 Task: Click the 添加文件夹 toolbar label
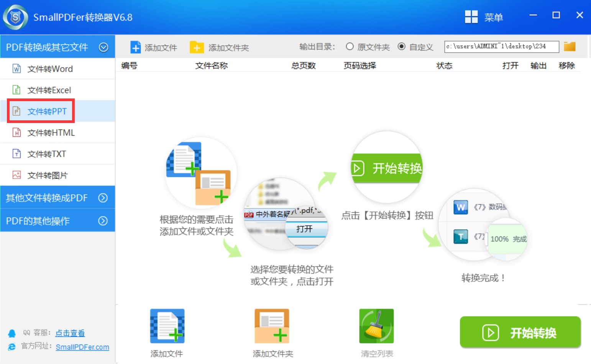[229, 48]
